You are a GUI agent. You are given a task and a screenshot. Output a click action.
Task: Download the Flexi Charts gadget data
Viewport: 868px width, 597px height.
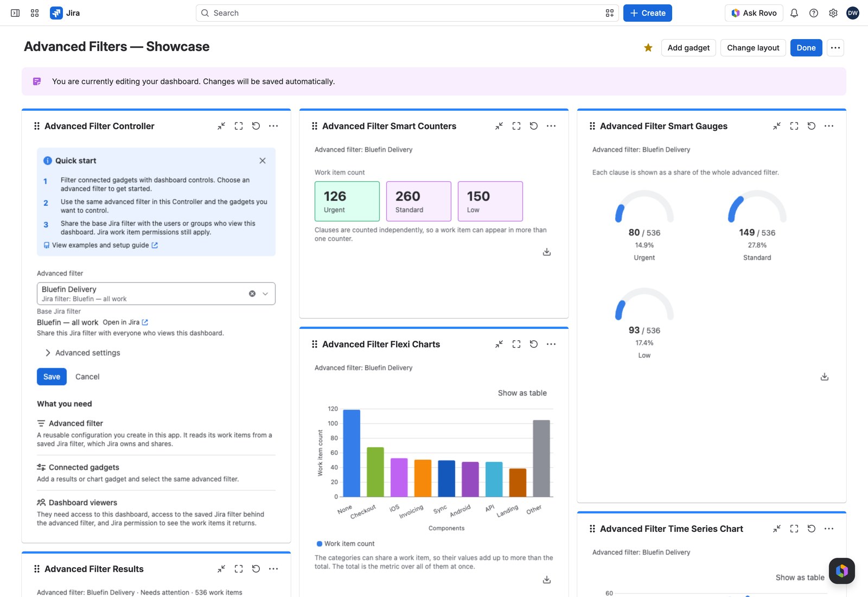[547, 580]
